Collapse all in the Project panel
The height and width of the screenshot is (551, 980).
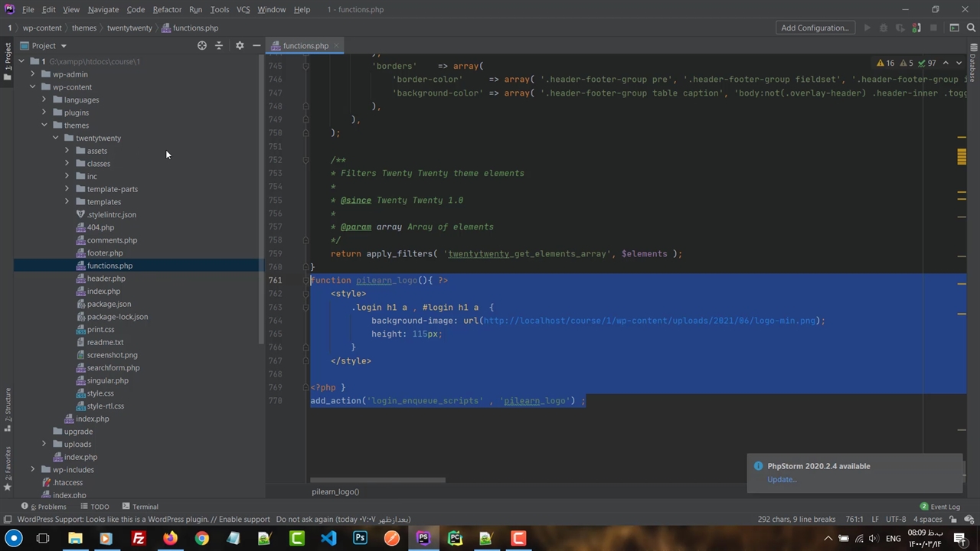click(x=219, y=46)
